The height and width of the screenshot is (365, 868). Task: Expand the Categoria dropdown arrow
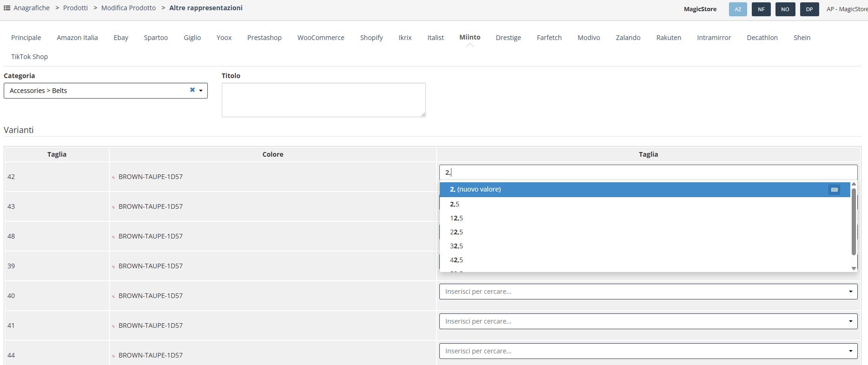coord(201,91)
